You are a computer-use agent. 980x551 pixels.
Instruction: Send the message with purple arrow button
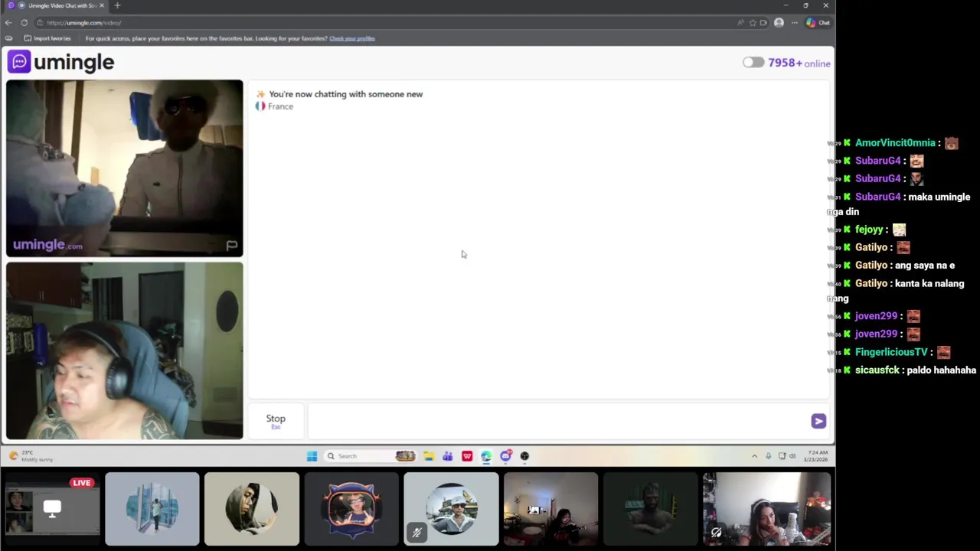(818, 421)
